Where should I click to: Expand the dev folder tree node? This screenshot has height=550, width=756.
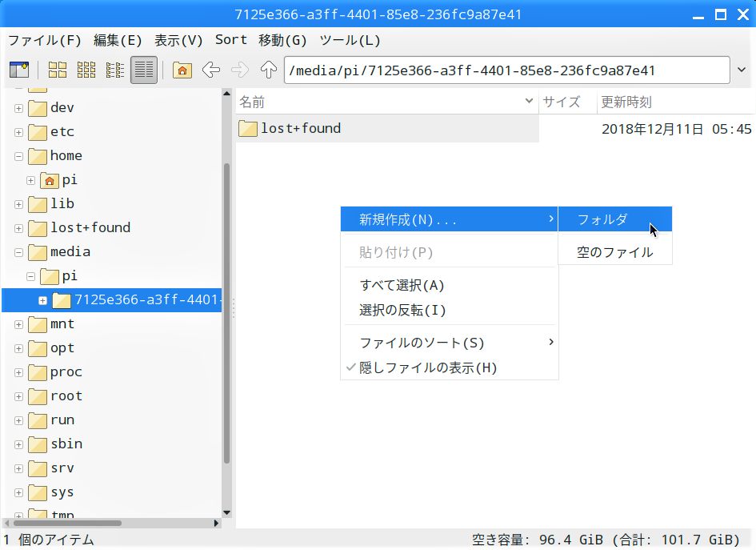pos(18,108)
